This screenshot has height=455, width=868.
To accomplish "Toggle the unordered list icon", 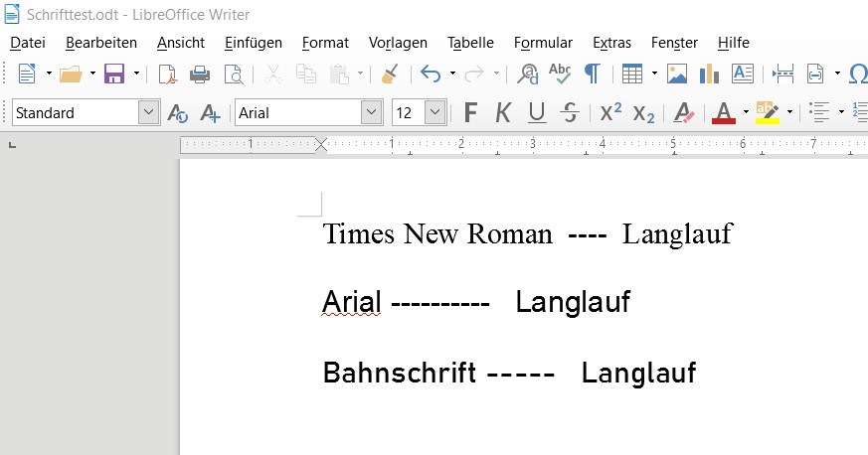I will pyautogui.click(x=819, y=112).
